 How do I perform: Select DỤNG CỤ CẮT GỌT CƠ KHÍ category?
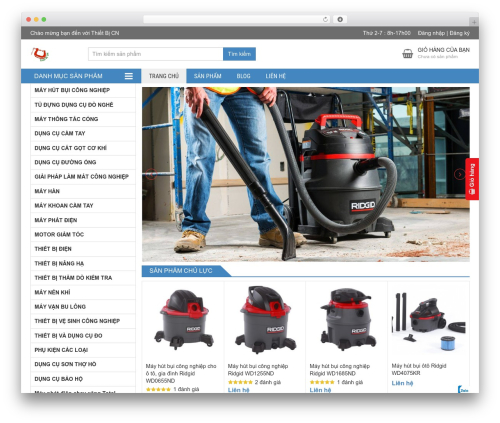83,148
